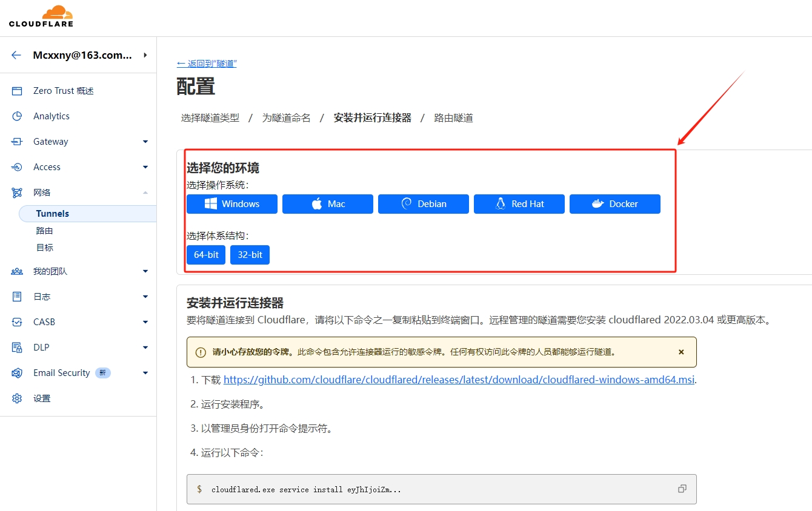This screenshot has width=812, height=511.
Task: Click the 安装并运行连接器 section heading
Action: pos(235,303)
